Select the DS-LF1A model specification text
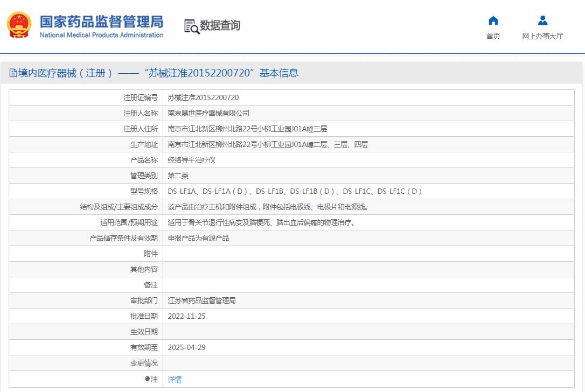The height and width of the screenshot is (392, 585). click(295, 191)
